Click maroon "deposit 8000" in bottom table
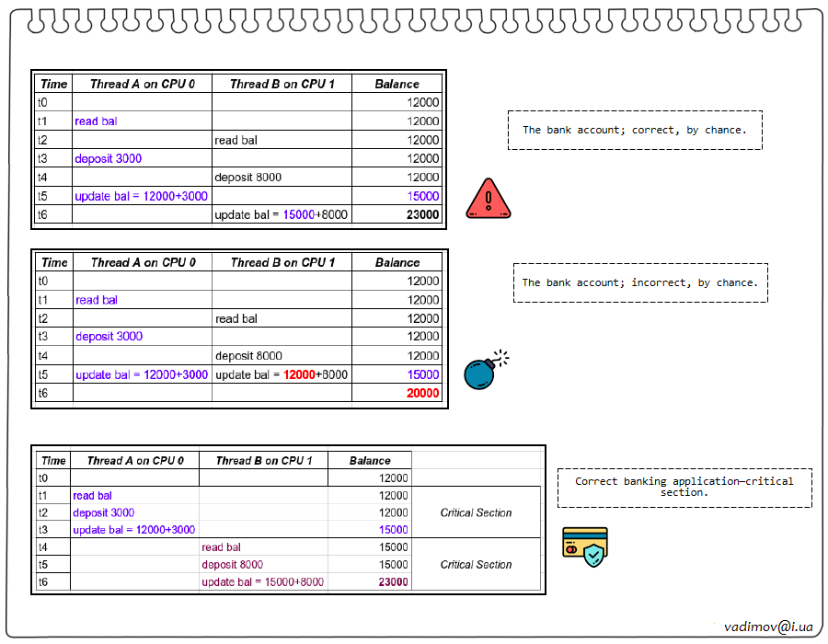The width and height of the screenshot is (828, 644). coord(232,564)
